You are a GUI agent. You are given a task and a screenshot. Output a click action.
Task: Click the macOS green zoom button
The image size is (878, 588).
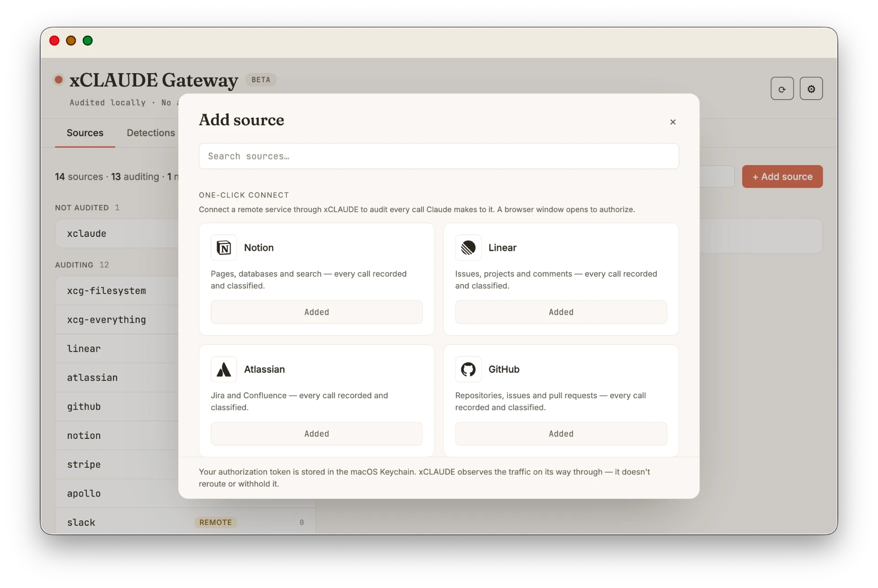88,41
